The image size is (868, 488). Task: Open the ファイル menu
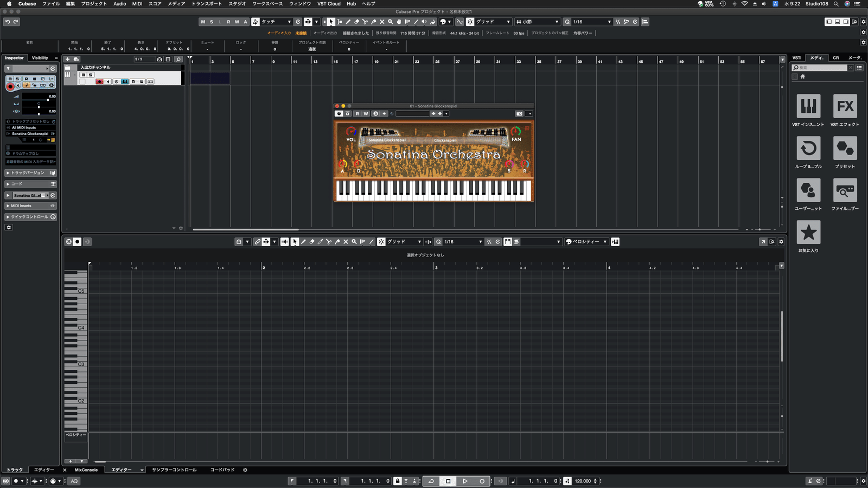point(51,4)
